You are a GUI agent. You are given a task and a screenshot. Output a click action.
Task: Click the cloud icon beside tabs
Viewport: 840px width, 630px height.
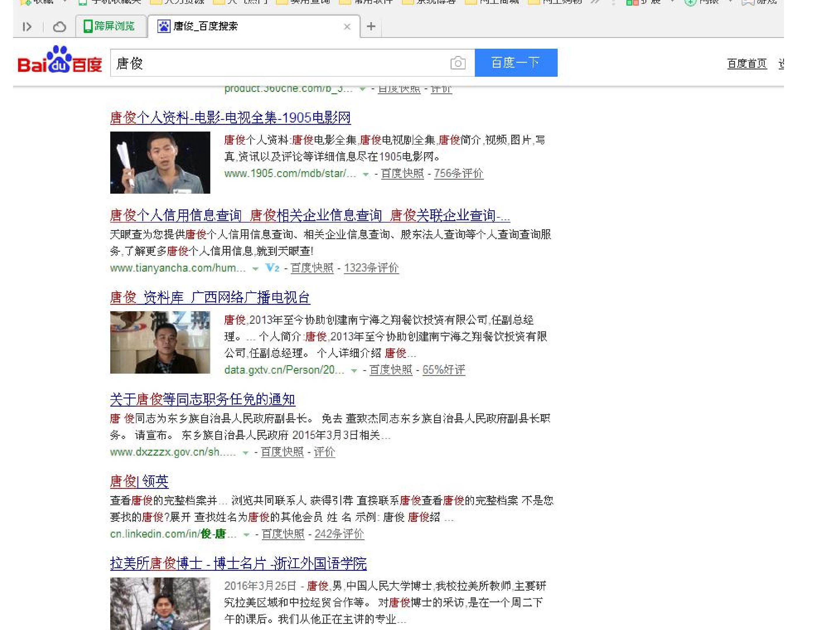pyautogui.click(x=59, y=27)
